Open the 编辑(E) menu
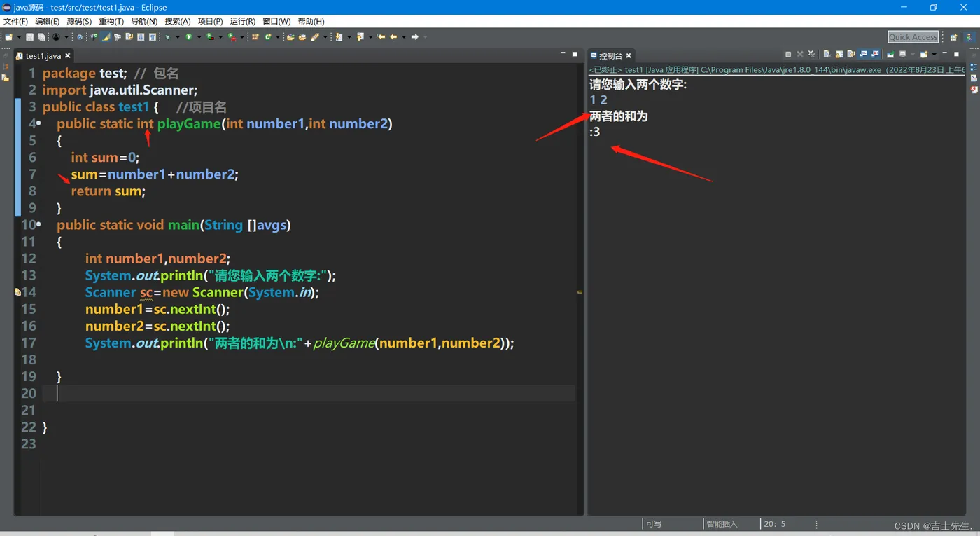This screenshot has width=980, height=536. pos(48,22)
